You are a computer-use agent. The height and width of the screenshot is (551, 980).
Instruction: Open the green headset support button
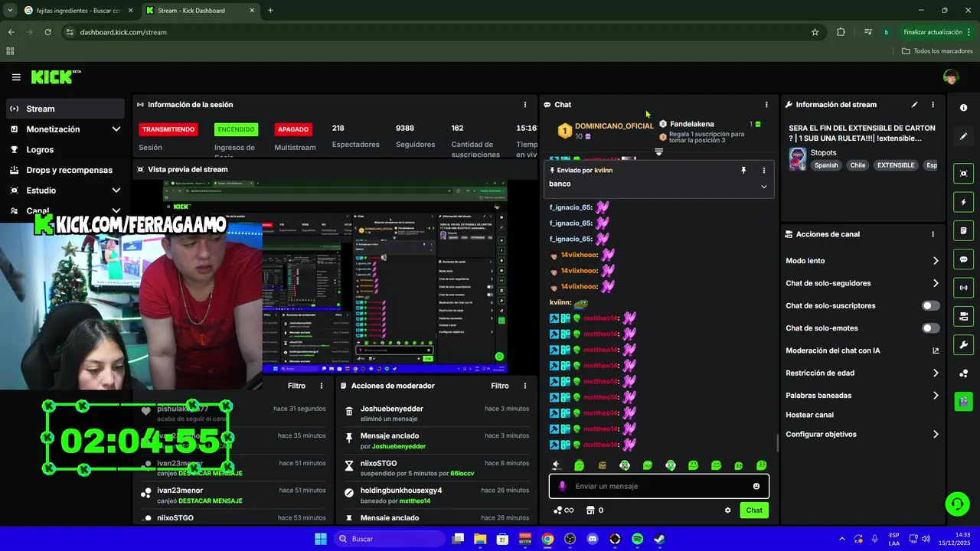[x=957, y=504]
